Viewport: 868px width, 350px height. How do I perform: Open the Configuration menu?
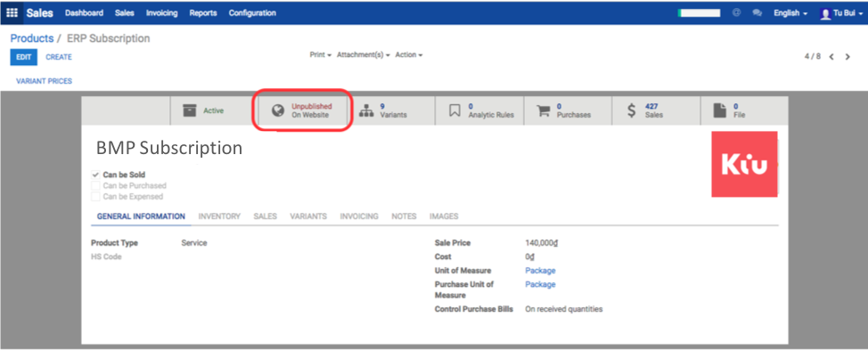click(x=252, y=12)
